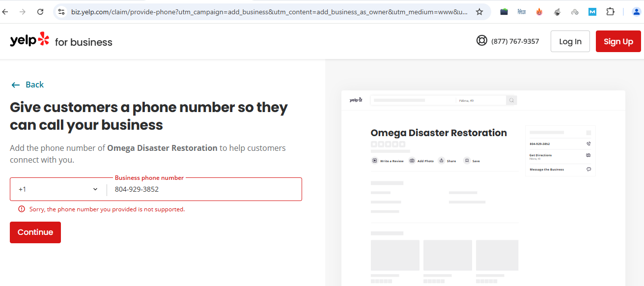Click the support lifebuoy icon
Screen dimensions: 644x286
click(481, 41)
